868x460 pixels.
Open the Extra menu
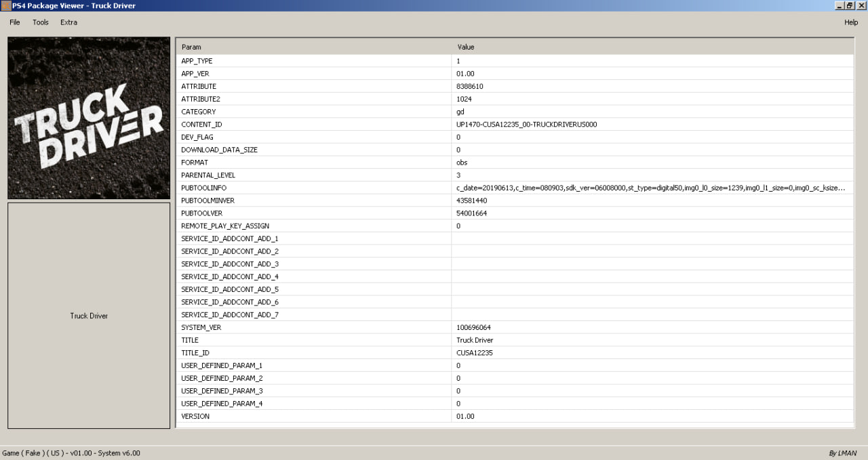68,22
